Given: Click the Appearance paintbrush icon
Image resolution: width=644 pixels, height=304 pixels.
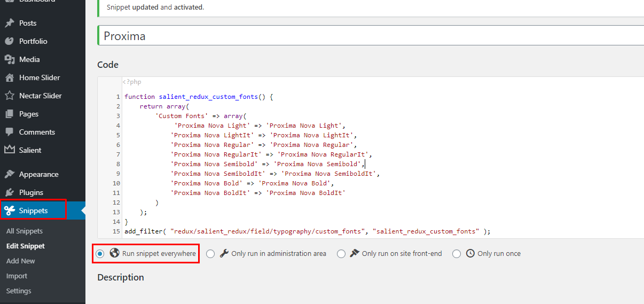Looking at the screenshot, I should (x=9, y=174).
